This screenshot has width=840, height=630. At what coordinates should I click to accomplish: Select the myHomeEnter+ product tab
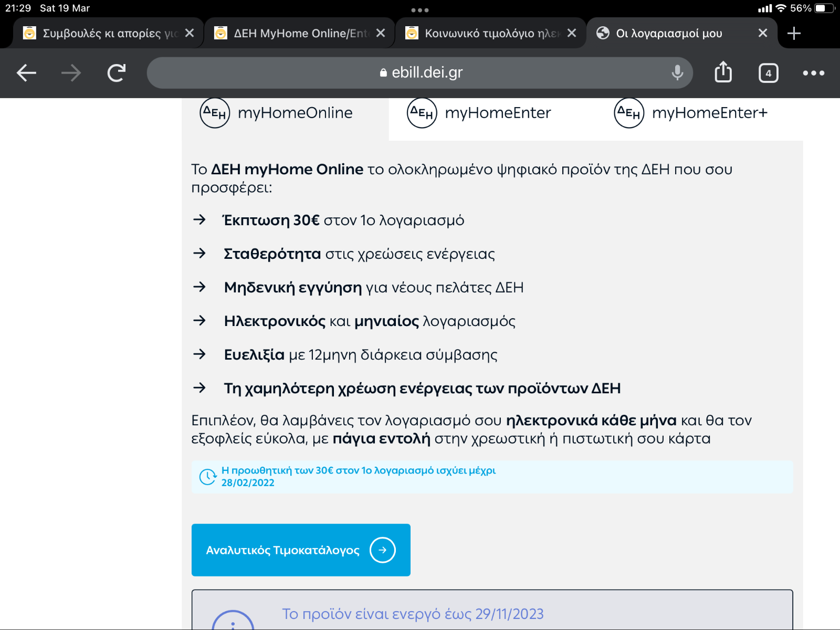pyautogui.click(x=699, y=119)
